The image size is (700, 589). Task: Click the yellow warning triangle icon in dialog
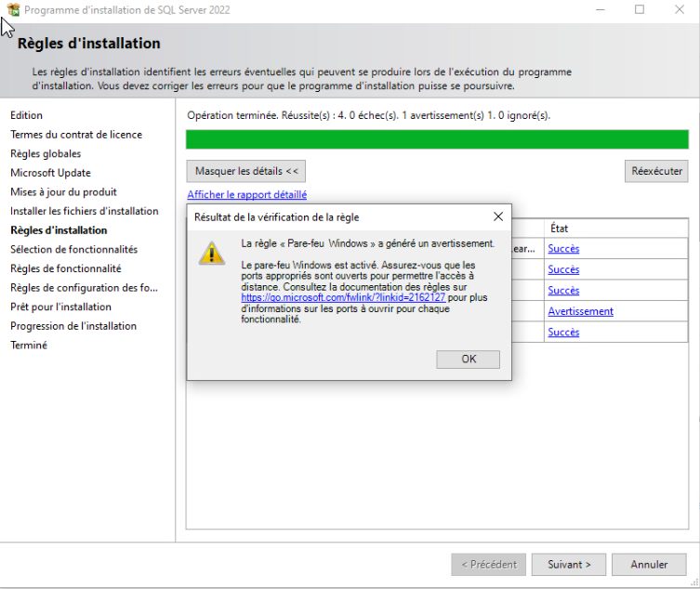[x=212, y=253]
